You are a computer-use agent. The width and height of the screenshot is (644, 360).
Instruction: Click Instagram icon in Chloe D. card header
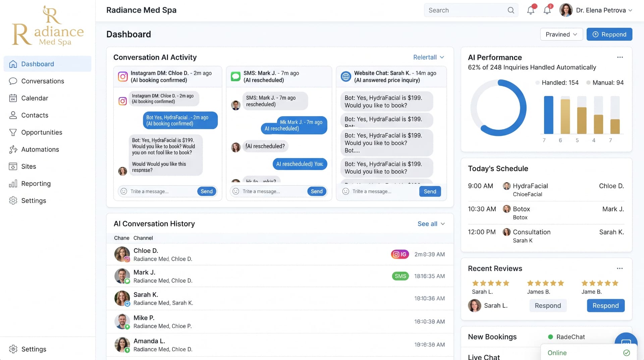point(123,77)
